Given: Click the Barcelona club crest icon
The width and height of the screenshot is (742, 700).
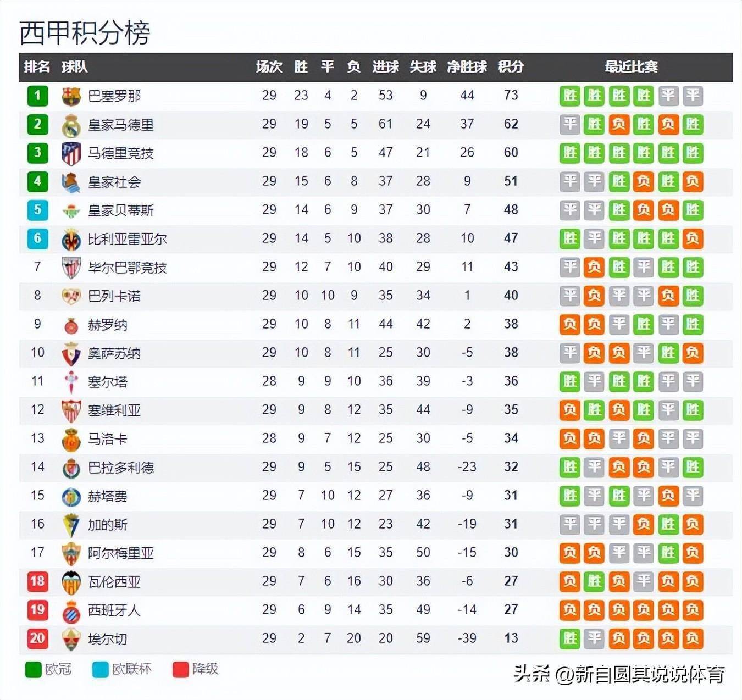Looking at the screenshot, I should click(71, 96).
